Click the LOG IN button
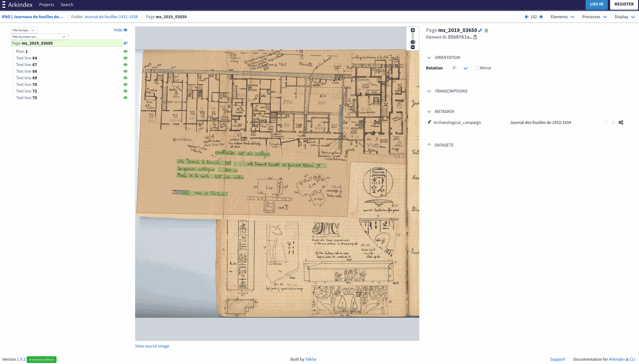Screen dimensions: 639x364 point(596,4)
